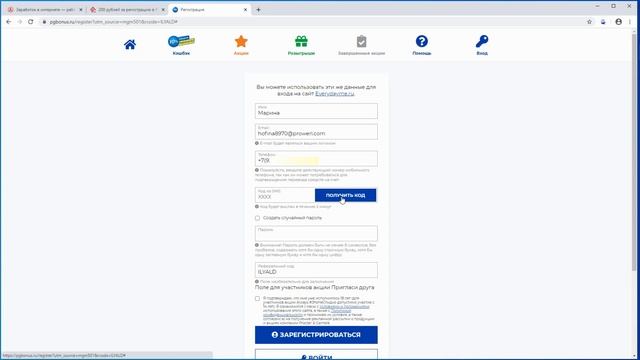Open a new browser tab
640x360 pixels.
258,9
